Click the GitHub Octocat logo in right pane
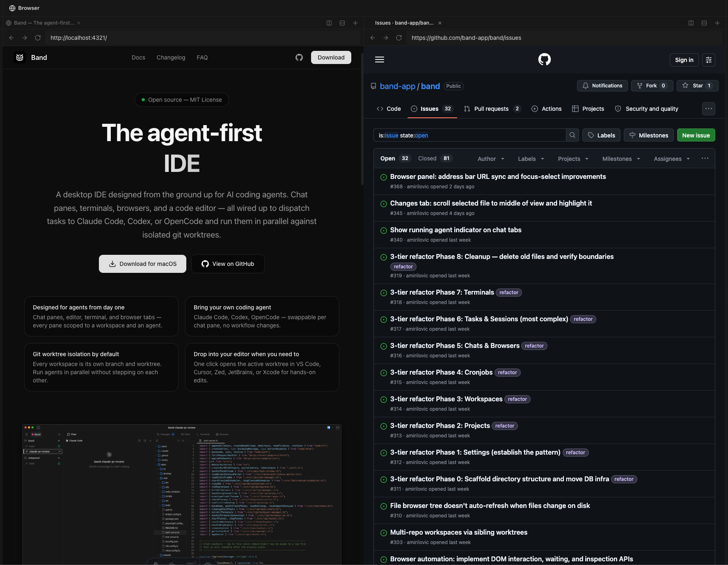Screen dimensions: 728x565 (545, 59)
